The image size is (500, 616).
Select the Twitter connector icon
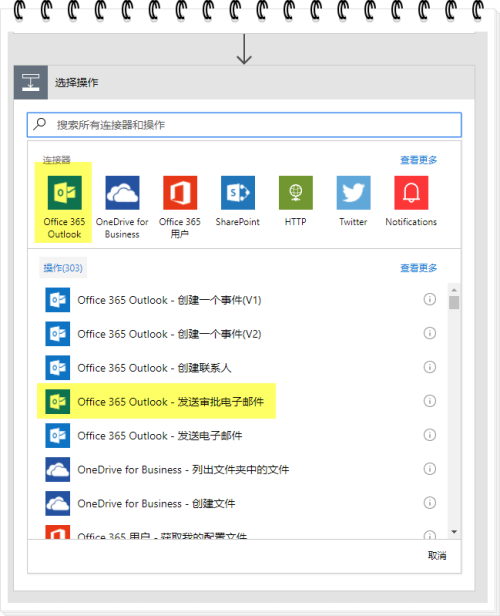click(353, 192)
